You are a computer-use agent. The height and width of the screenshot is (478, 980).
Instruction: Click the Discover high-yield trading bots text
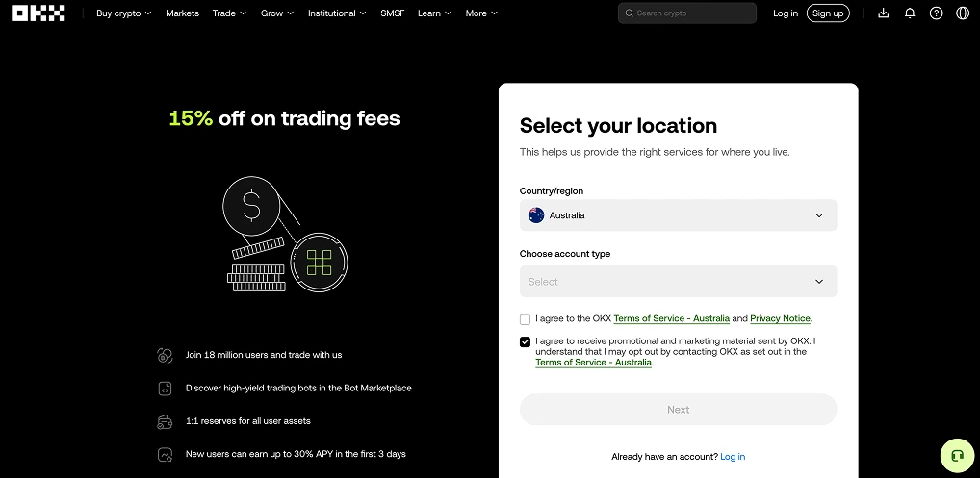tap(298, 389)
